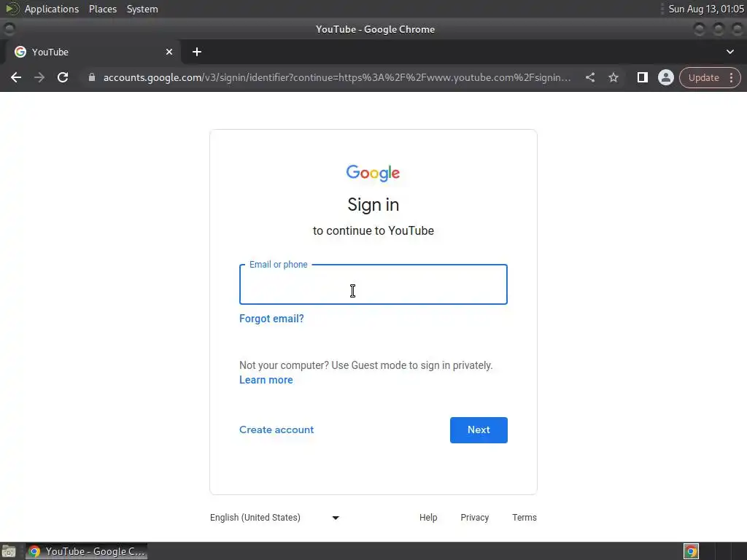
Task: Click the clock showing Sun Aug 13
Action: pyautogui.click(x=706, y=9)
